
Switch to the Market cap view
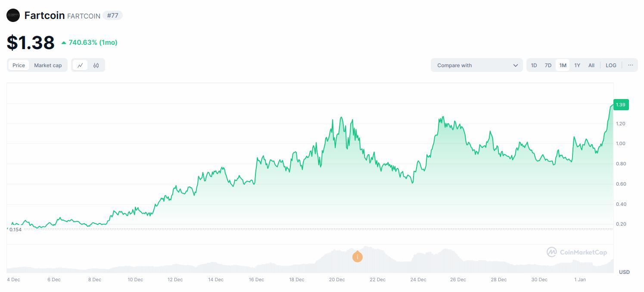(48, 65)
